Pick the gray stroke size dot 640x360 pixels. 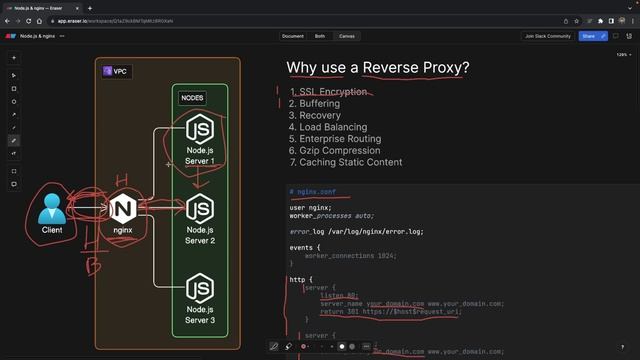352,347
